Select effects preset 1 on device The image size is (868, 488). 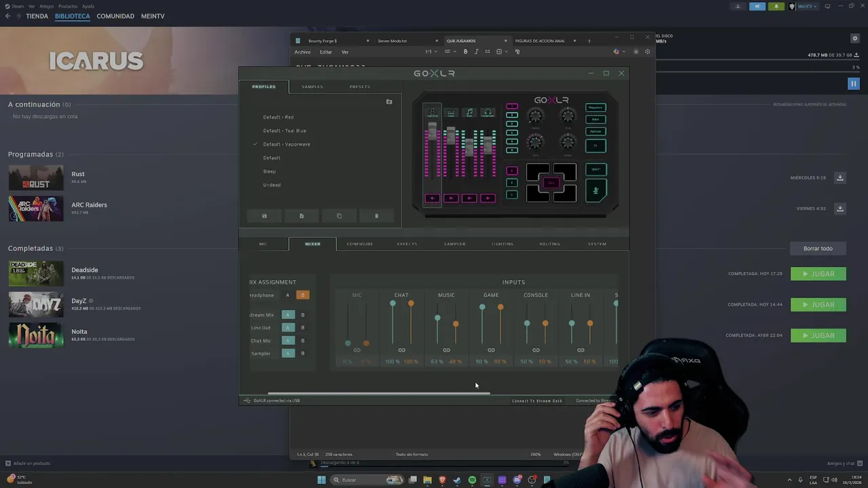pyautogui.click(x=512, y=106)
